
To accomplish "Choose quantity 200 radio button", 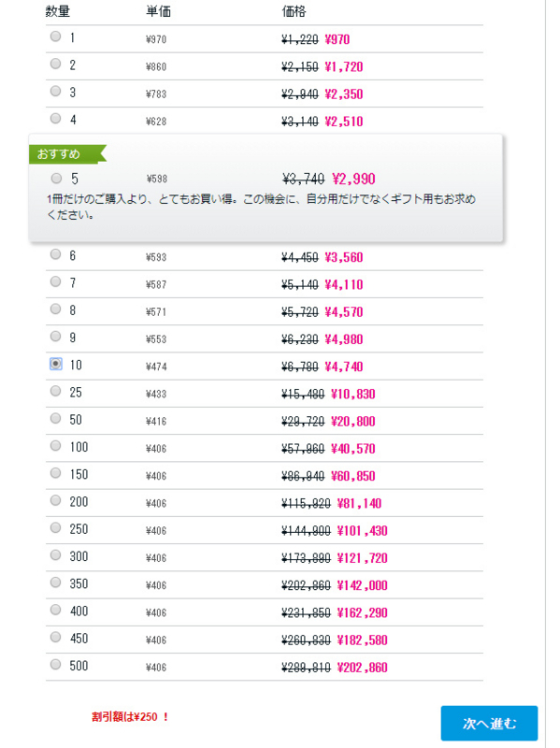I will tap(56, 500).
